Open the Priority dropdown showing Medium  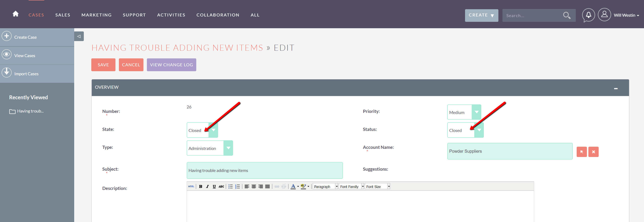(x=464, y=112)
